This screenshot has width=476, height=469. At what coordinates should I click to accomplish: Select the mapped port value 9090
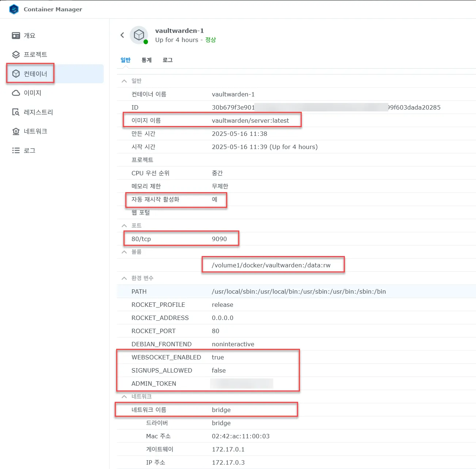click(219, 239)
